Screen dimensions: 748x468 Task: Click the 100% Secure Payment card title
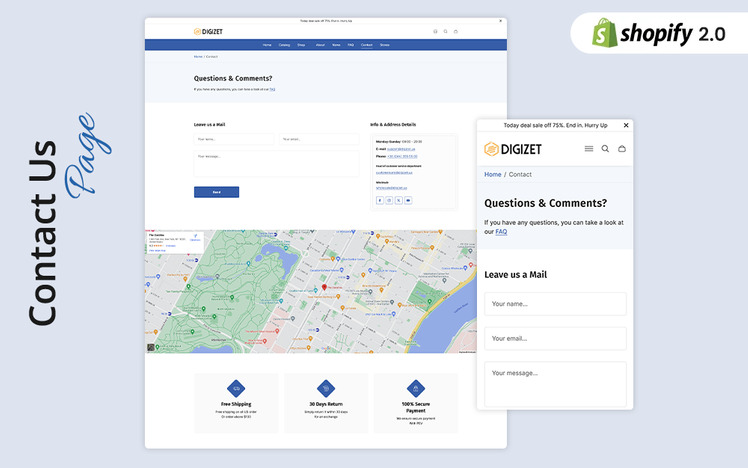(x=416, y=407)
